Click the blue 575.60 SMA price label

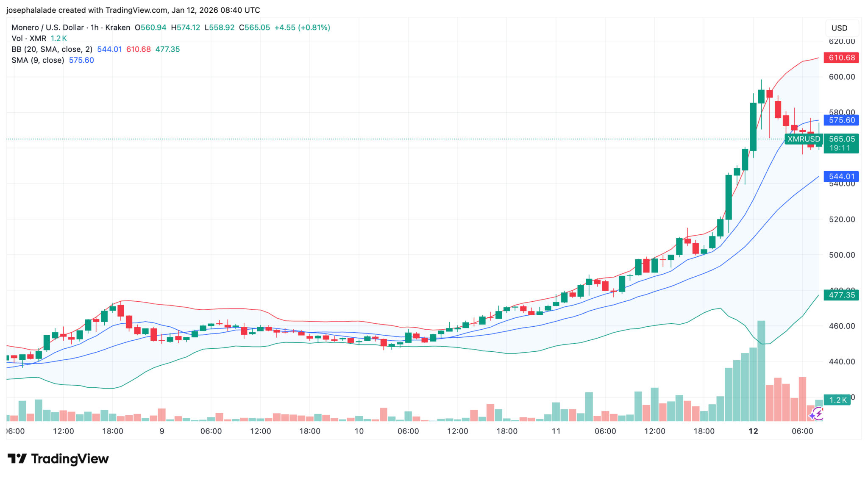click(x=841, y=120)
